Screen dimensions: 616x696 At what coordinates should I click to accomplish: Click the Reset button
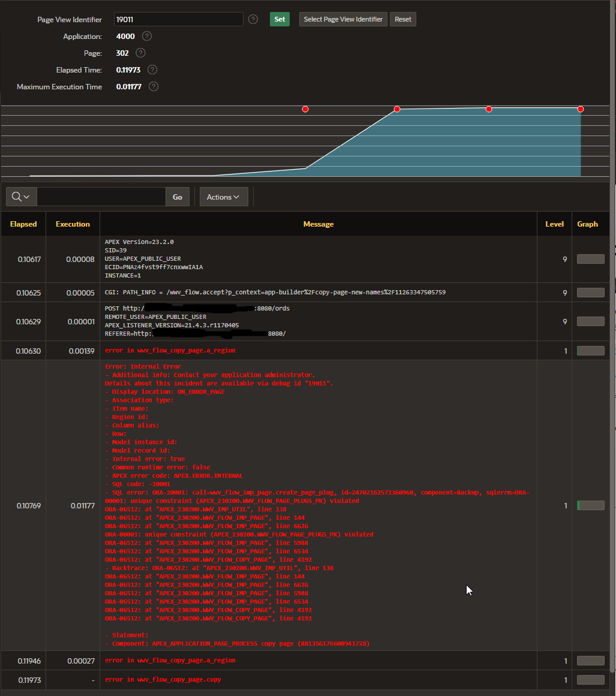point(403,19)
